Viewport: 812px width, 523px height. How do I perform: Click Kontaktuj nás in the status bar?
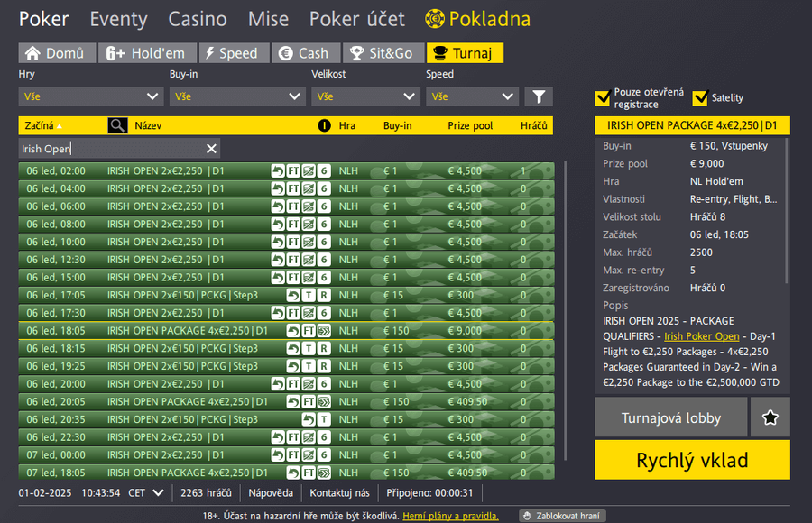(x=340, y=492)
